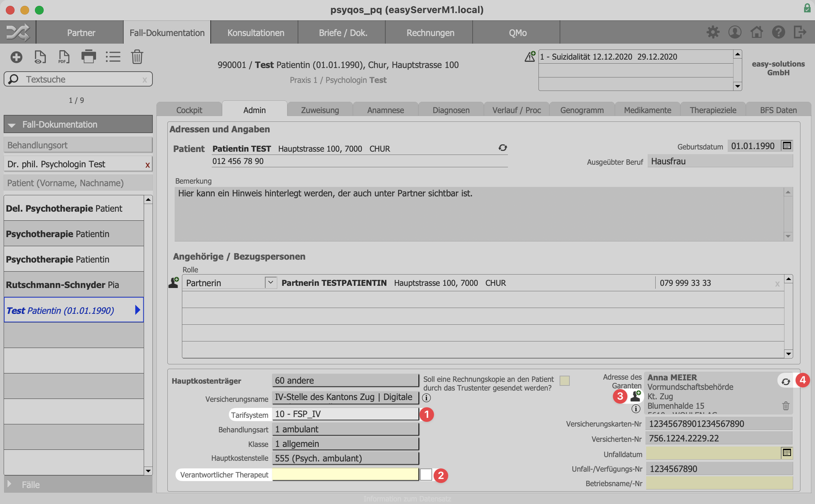The width and height of the screenshot is (815, 504).
Task: Open Geburtsdatum calendar picker icon
Action: 787,146
